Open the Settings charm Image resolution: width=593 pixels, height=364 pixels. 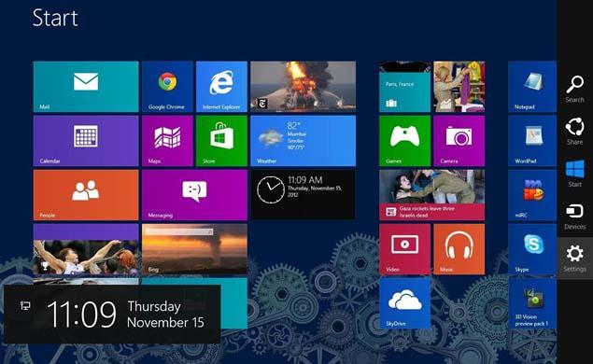coord(575,259)
